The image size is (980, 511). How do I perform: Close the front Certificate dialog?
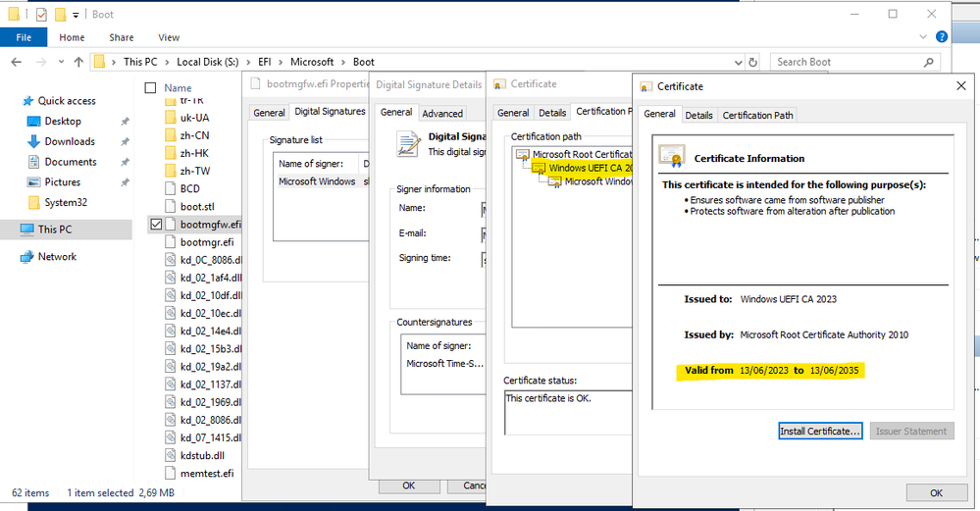tap(961, 86)
